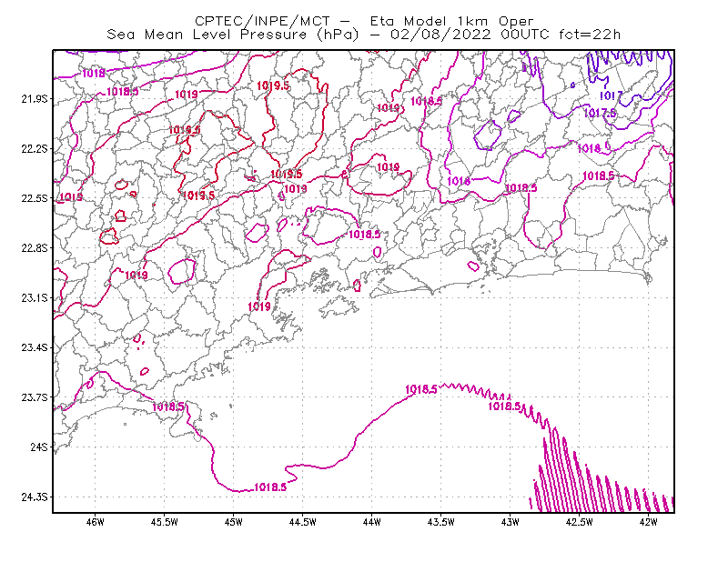The image size is (728, 562).
Task: Click the 22.8S latitude axis label
Action: coord(35,248)
